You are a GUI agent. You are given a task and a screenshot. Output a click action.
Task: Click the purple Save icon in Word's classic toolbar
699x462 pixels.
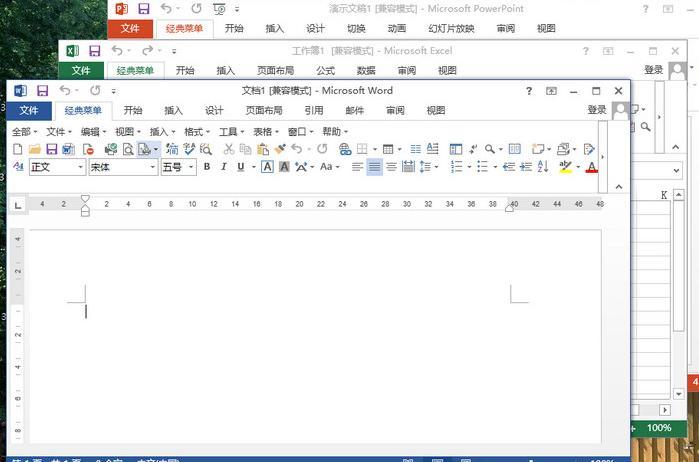52,149
